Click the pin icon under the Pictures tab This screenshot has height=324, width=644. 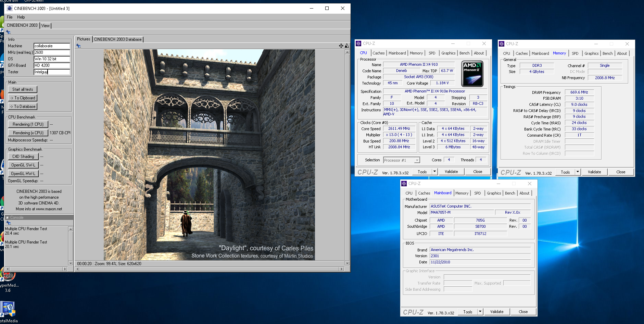coord(78,46)
